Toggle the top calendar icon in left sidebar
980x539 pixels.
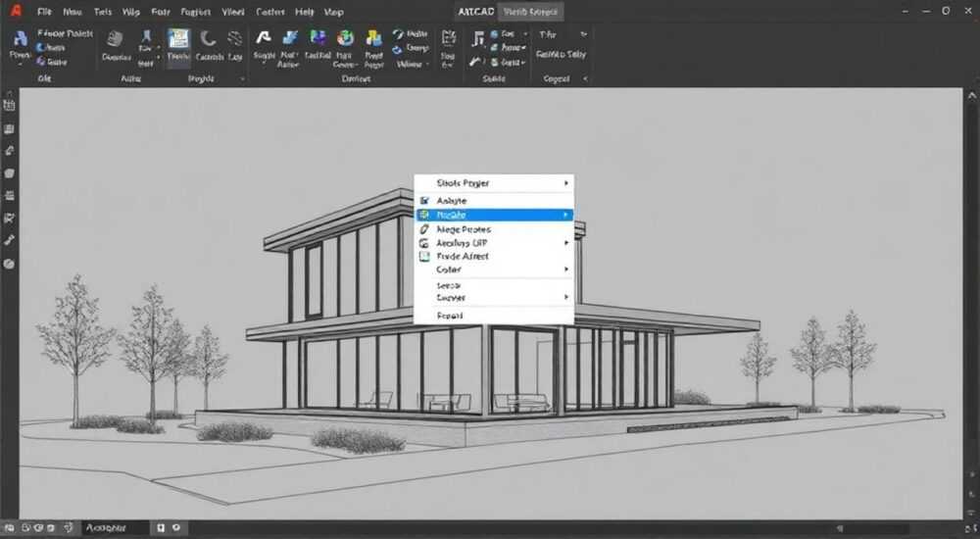point(10,105)
